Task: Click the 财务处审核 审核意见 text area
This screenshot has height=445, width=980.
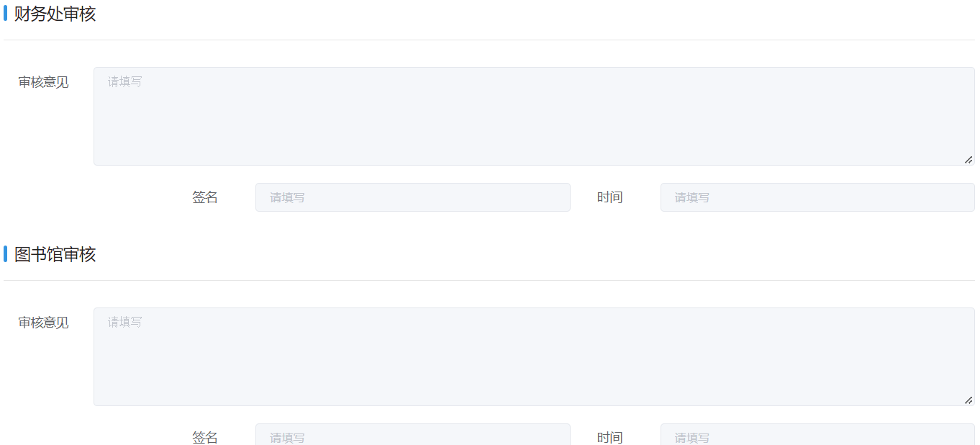Action: pyautogui.click(x=534, y=117)
